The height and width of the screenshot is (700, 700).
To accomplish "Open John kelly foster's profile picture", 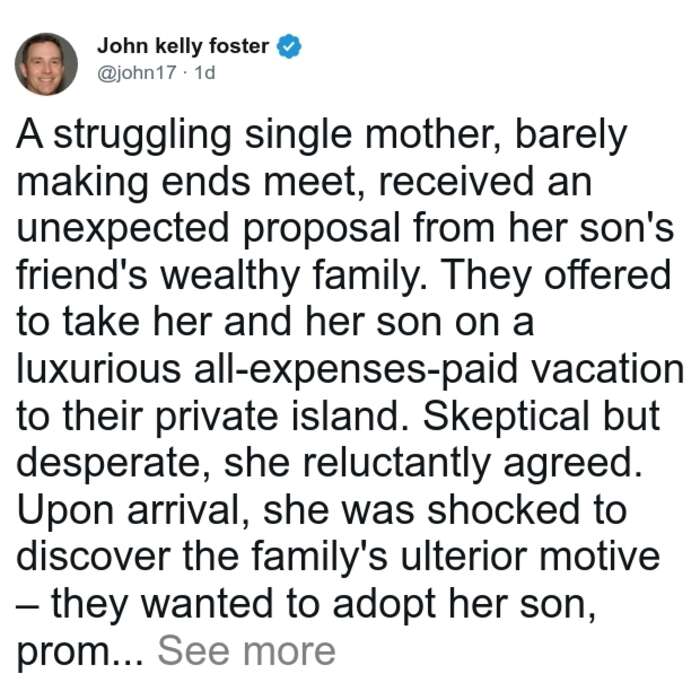I will pos(46,64).
